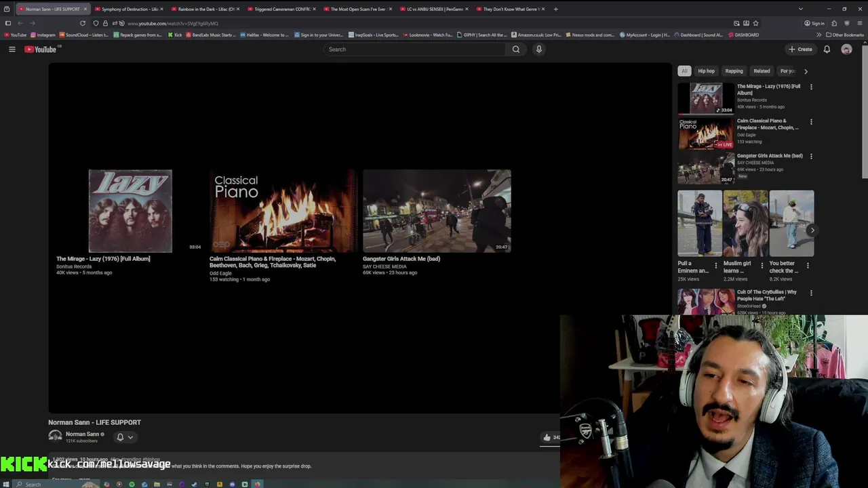The width and height of the screenshot is (868, 488).
Task: Play the Lazy album endscreen suggestion
Action: click(130, 211)
